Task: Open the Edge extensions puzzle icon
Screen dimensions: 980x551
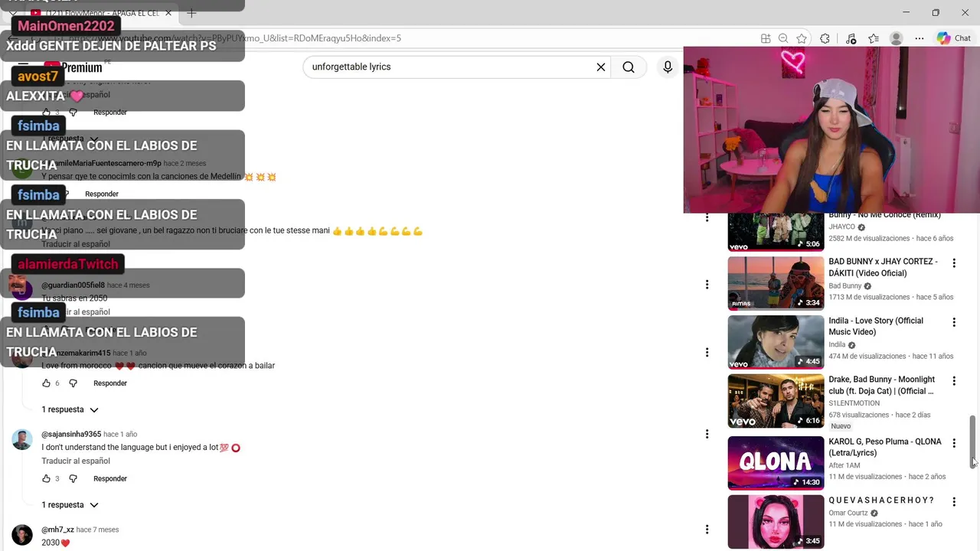Action: pyautogui.click(x=825, y=38)
